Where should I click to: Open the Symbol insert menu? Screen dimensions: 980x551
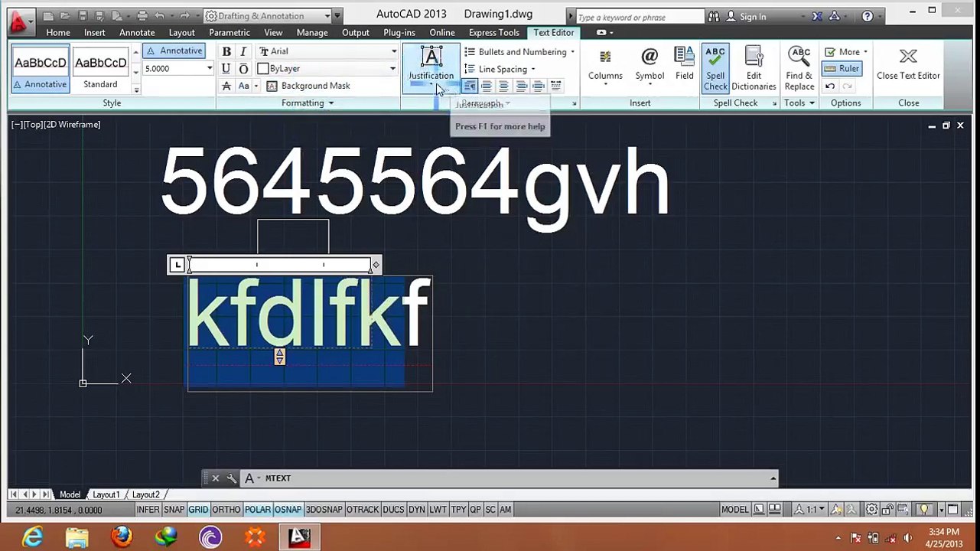tap(650, 66)
